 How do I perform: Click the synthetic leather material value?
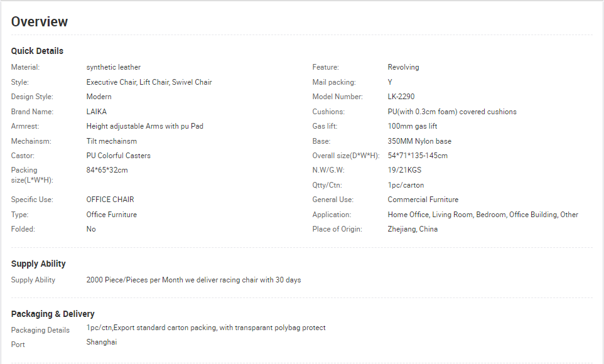[113, 67]
